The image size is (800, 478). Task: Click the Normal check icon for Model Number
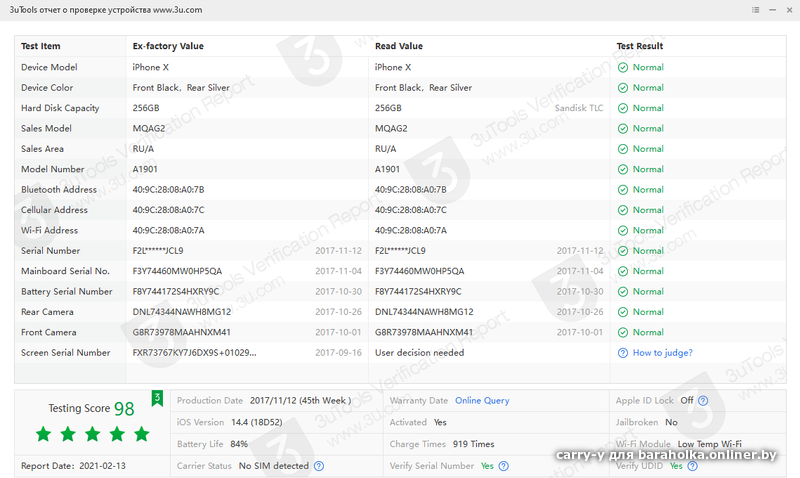pos(622,169)
